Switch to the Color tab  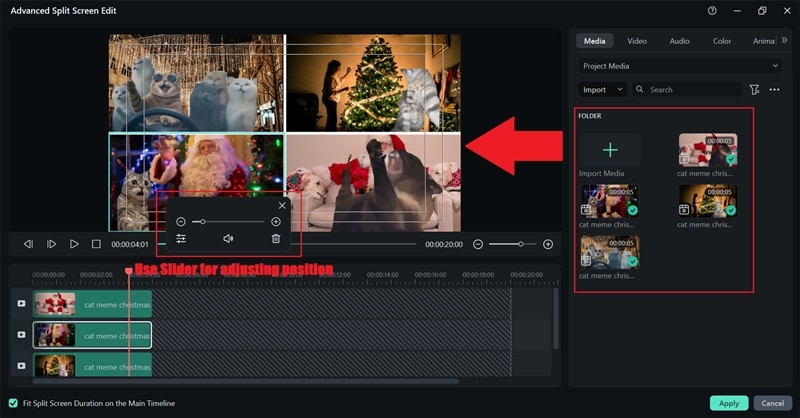point(722,41)
